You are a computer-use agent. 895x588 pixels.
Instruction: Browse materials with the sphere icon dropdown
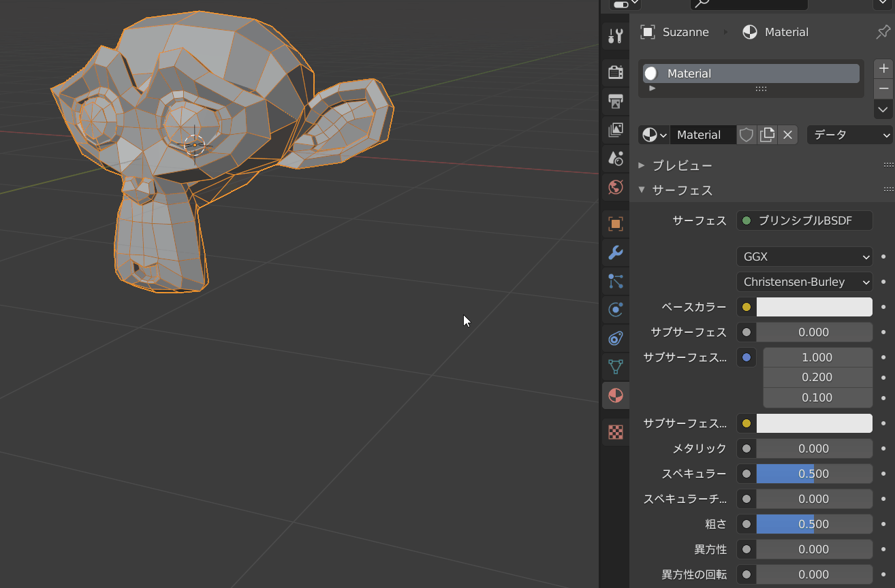click(654, 135)
